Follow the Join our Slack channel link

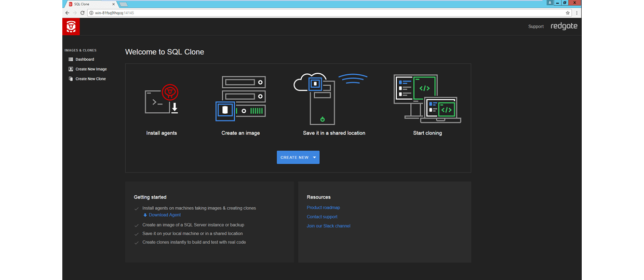point(329,226)
